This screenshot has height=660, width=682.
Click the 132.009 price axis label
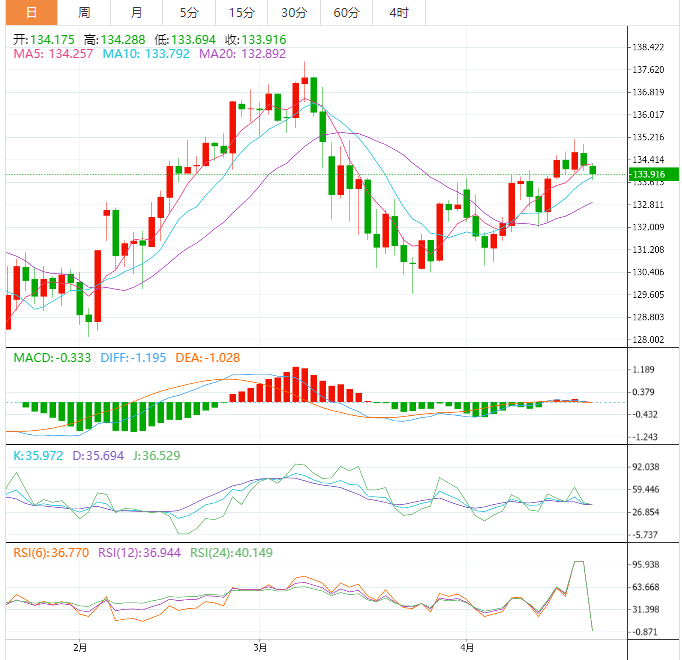[x=648, y=227]
